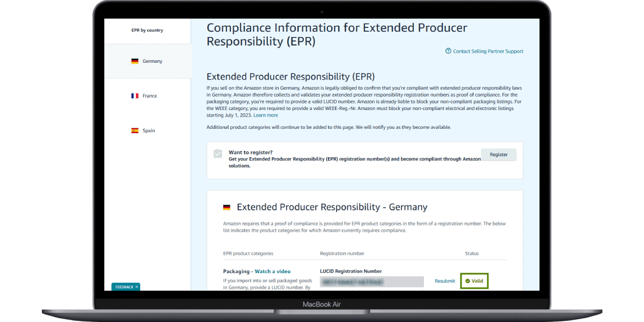Click the Register button
This screenshot has width=644, height=322.
click(x=499, y=155)
